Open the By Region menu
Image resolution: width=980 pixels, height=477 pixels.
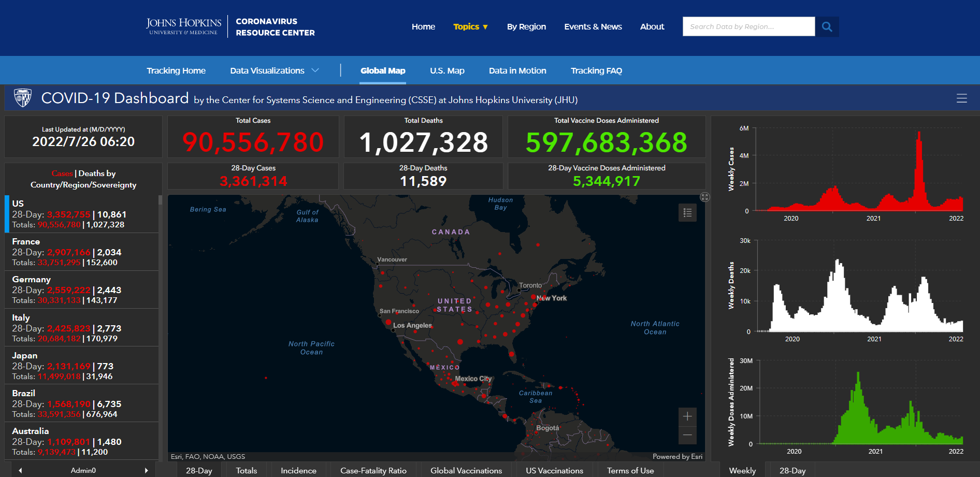(526, 26)
